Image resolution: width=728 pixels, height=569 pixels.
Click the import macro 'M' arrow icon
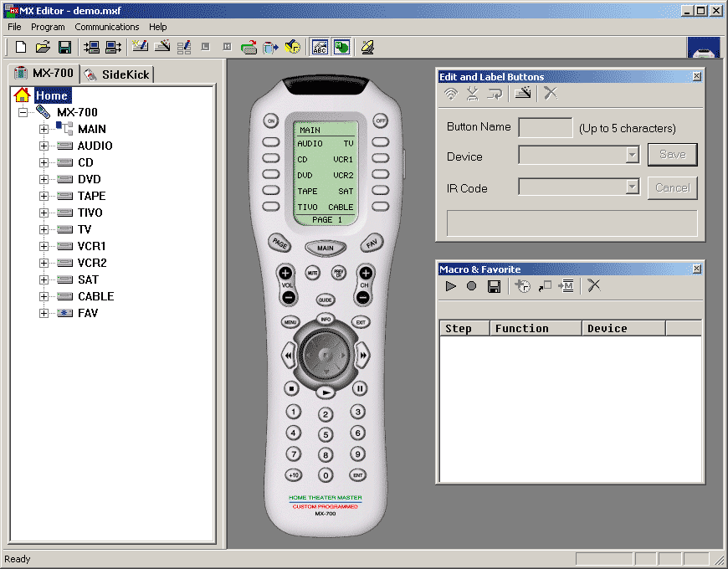click(566, 286)
